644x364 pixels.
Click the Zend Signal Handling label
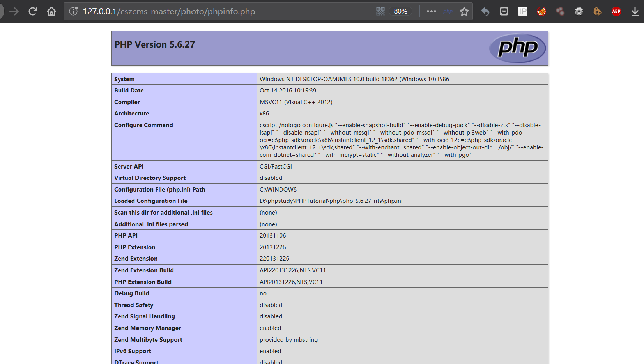pyautogui.click(x=145, y=316)
